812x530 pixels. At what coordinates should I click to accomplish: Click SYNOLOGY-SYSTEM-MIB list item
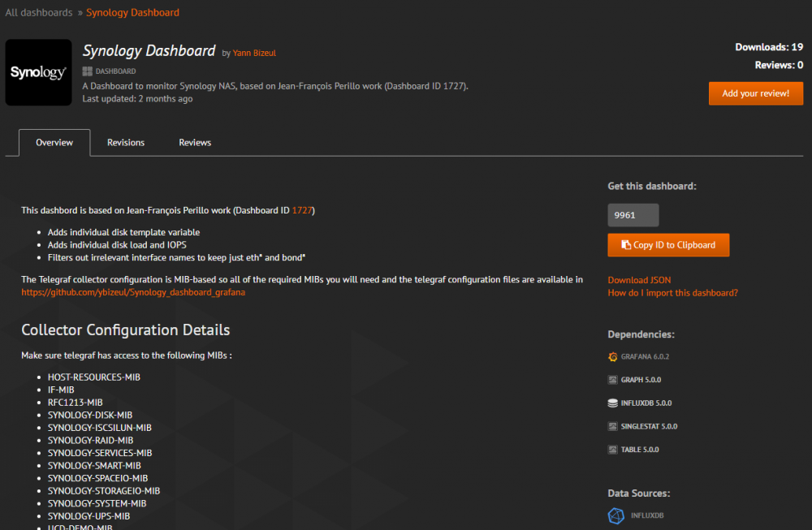(x=97, y=503)
